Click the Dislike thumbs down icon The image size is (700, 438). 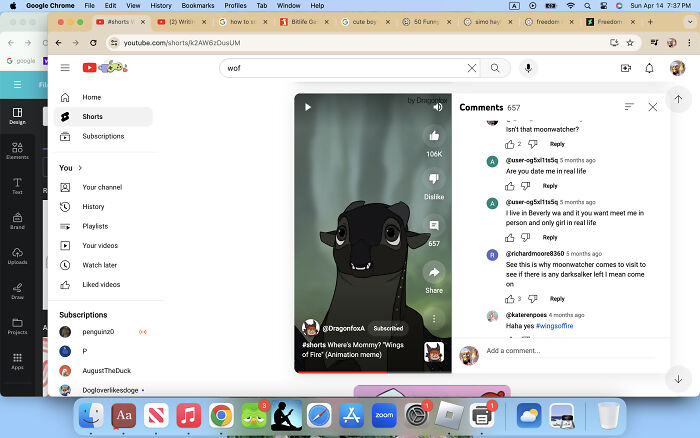pos(434,179)
